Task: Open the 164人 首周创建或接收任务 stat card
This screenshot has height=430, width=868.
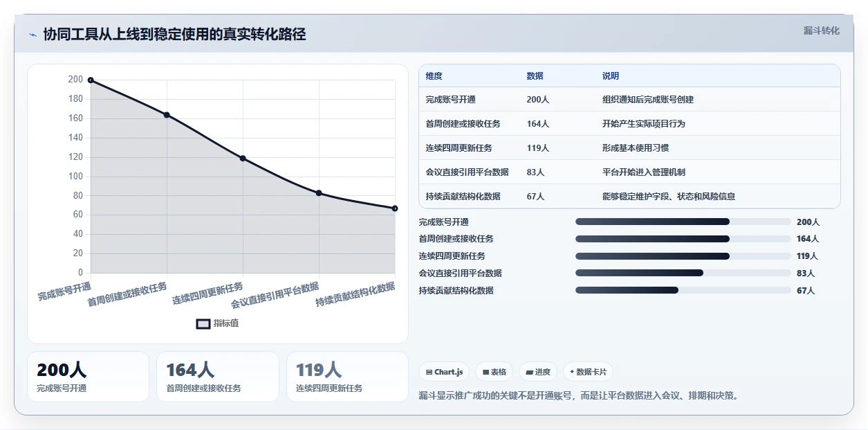Action: coord(218,377)
